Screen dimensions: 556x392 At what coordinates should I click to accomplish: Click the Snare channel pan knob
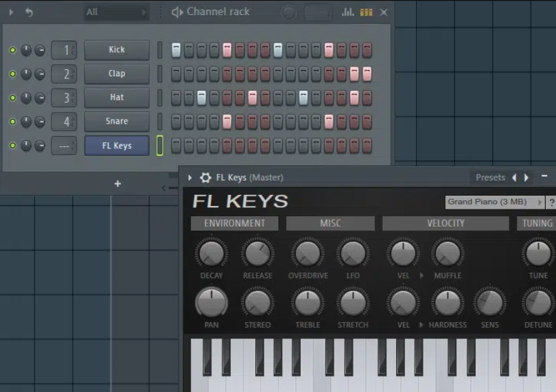click(x=26, y=122)
